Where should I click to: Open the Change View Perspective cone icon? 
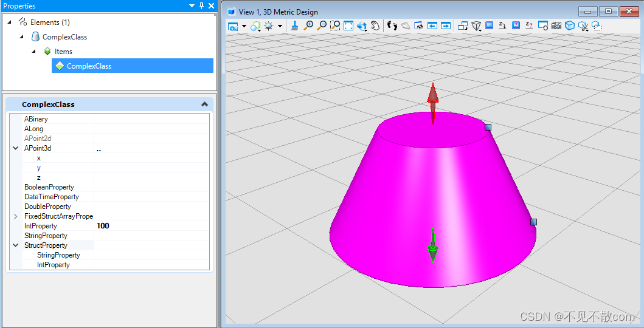476,26
